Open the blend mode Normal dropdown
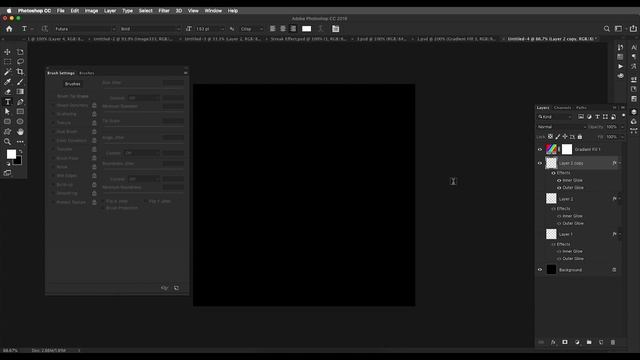 (562, 127)
